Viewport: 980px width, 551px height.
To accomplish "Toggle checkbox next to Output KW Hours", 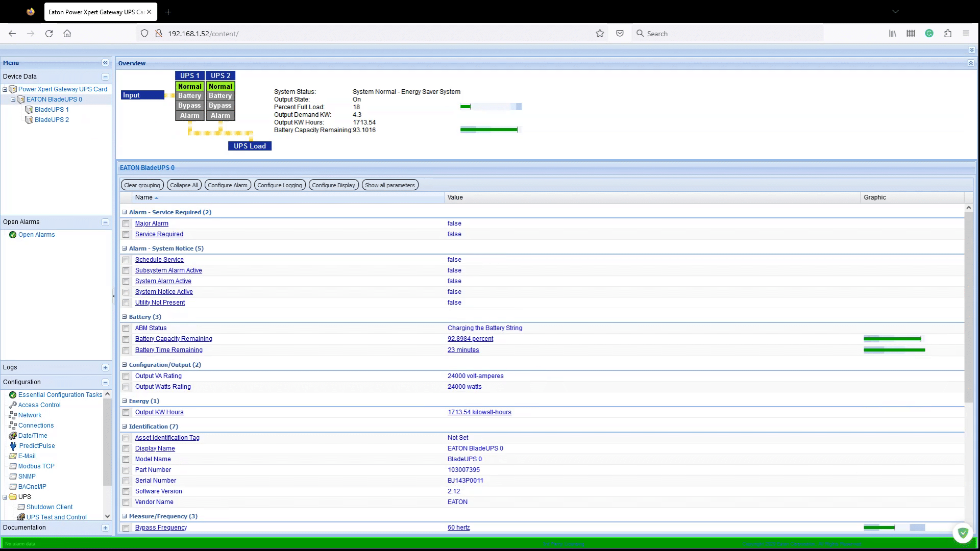I will [x=127, y=412].
